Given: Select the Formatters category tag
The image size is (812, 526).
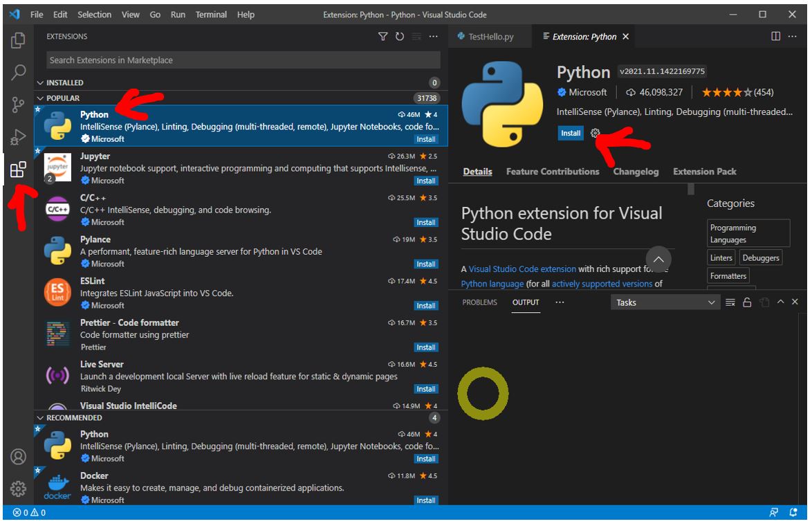Looking at the screenshot, I should pos(728,276).
